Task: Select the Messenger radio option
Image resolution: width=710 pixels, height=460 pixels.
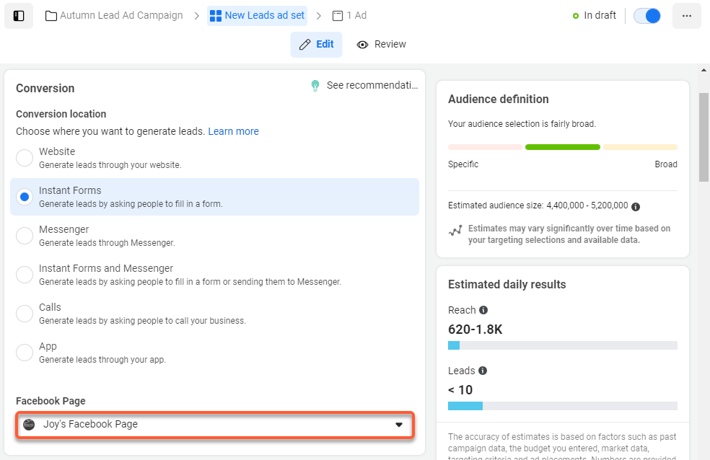Action: coord(24,236)
